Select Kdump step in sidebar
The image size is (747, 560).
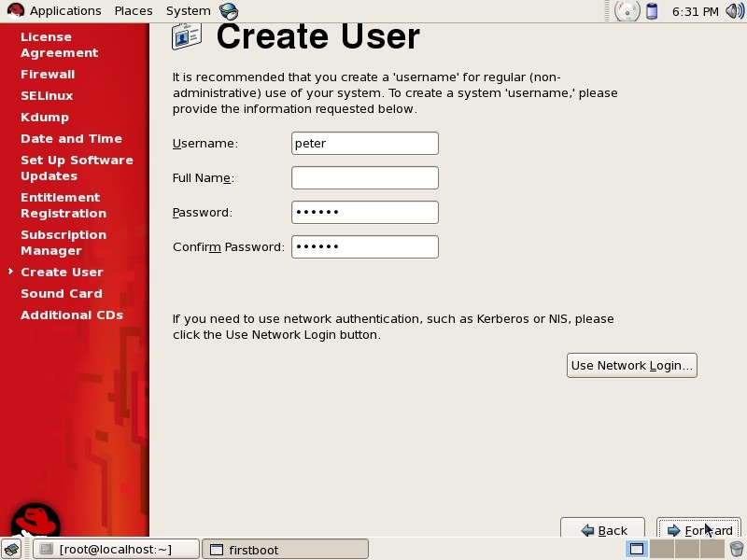coord(45,118)
